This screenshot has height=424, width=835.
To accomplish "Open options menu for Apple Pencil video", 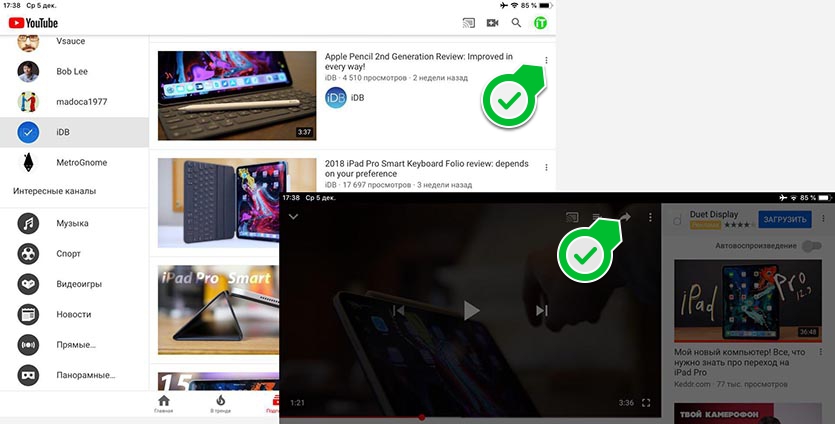I will (x=546, y=60).
